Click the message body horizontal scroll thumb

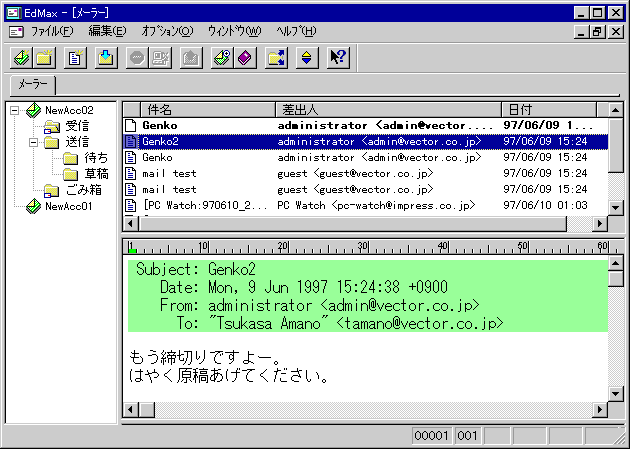(x=147, y=410)
